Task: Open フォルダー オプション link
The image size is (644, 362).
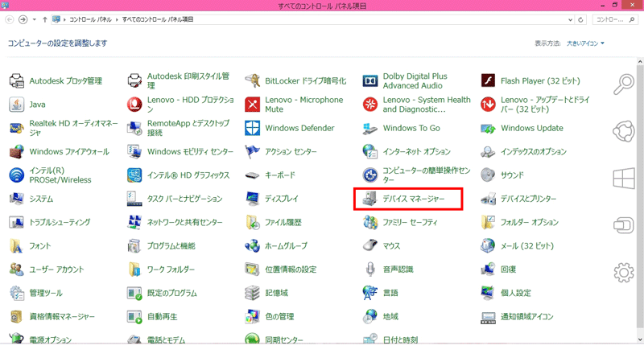Action: (x=529, y=223)
